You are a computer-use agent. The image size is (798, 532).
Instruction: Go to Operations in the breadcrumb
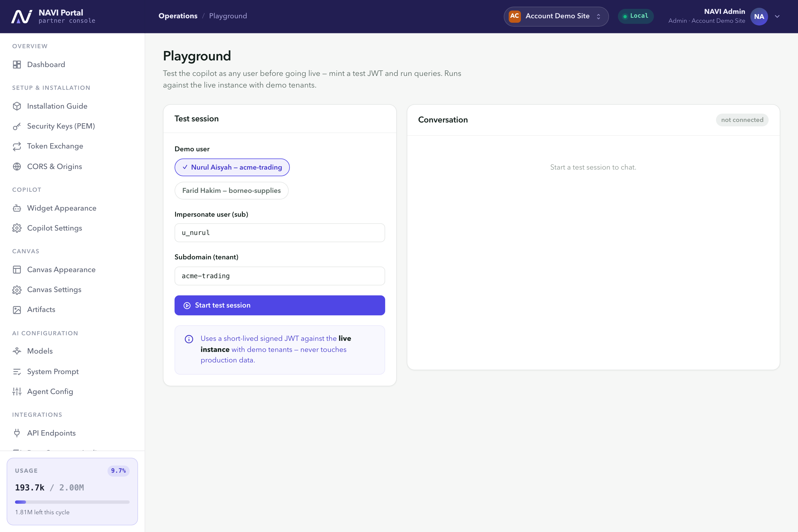coord(178,16)
